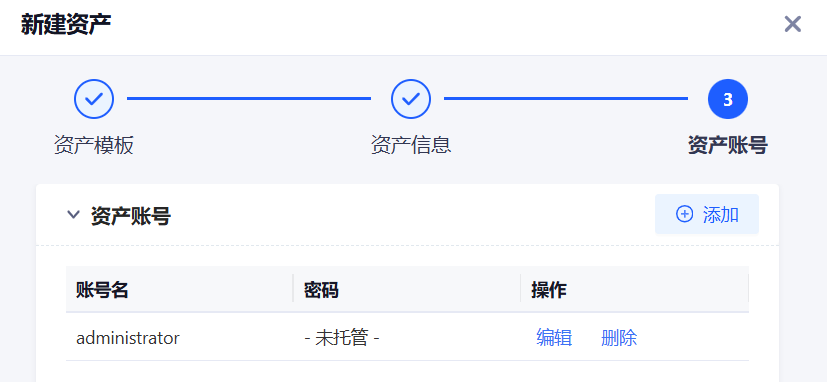Delete the administrator account via 删除

[x=619, y=338]
